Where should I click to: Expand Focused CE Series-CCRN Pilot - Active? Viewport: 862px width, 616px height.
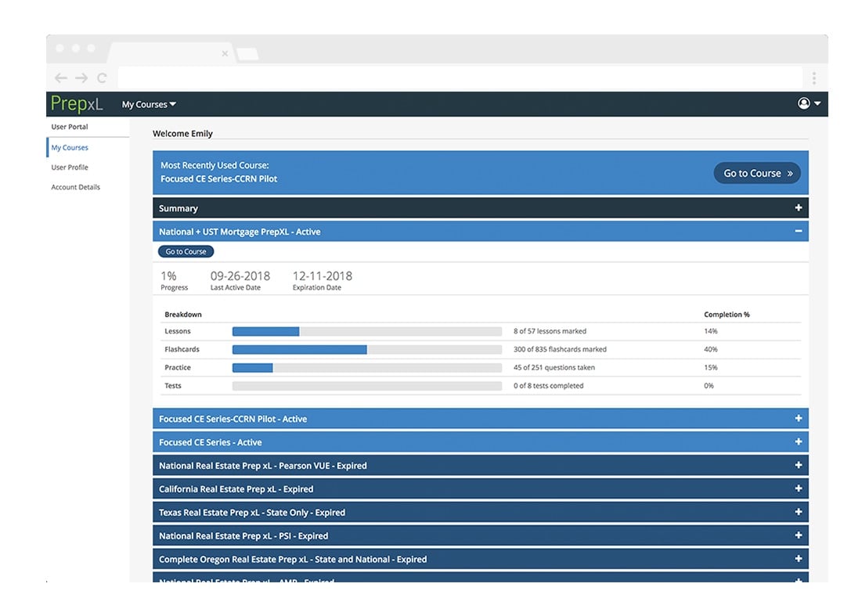click(481, 419)
